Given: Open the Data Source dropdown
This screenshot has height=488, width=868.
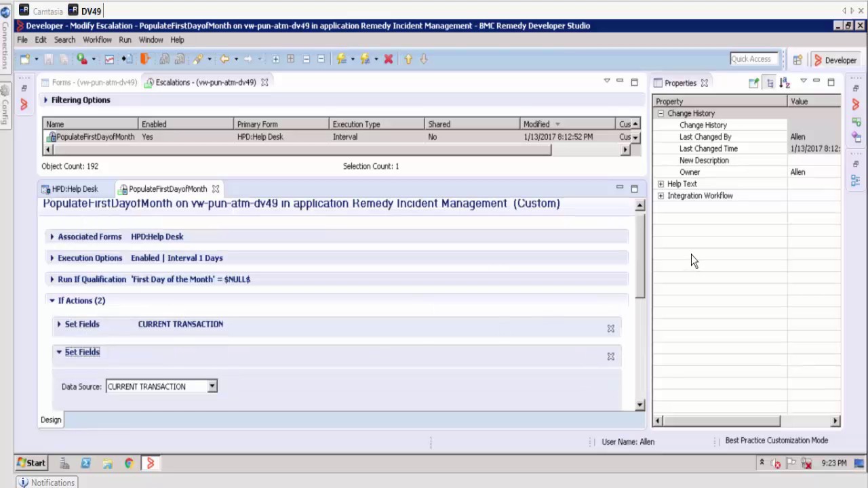Looking at the screenshot, I should pos(212,386).
